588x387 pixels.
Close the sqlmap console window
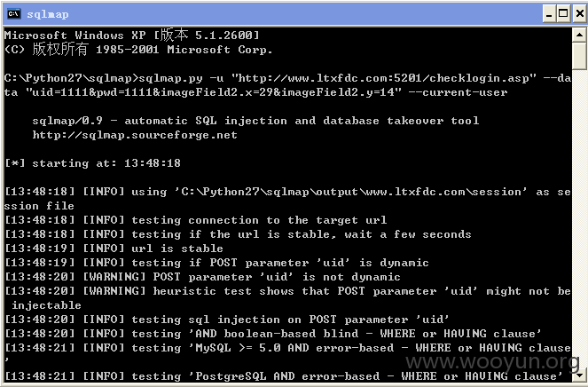pos(579,14)
